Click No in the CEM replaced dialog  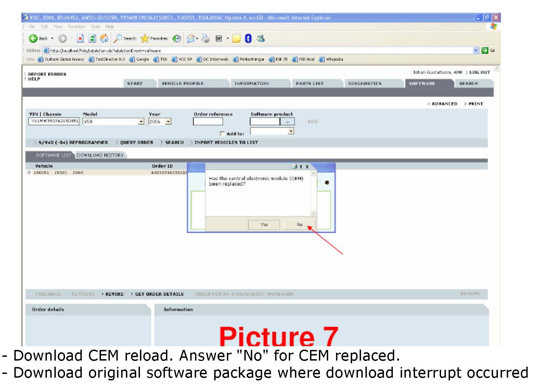[x=299, y=225]
